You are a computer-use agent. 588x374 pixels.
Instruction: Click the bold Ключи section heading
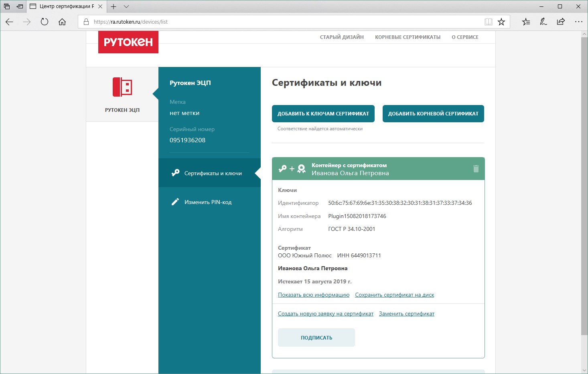pyautogui.click(x=288, y=190)
